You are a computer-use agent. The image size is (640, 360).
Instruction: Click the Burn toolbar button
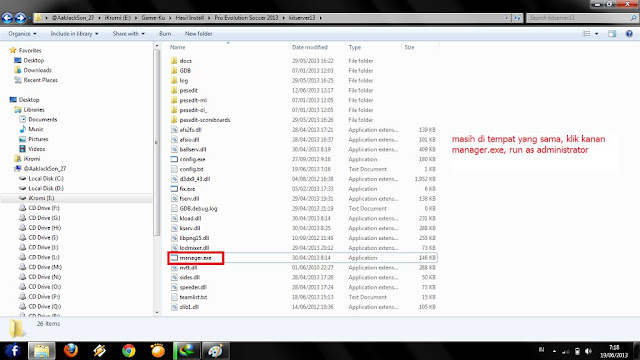(x=165, y=33)
